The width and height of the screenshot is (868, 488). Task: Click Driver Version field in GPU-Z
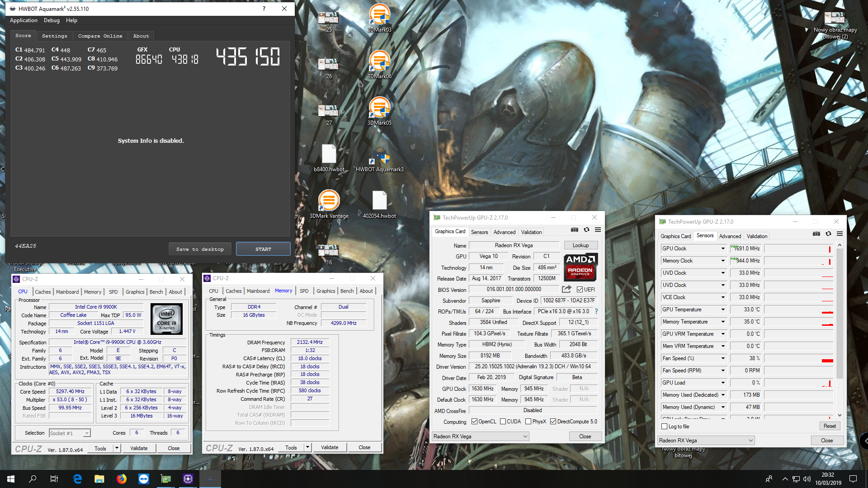tap(533, 366)
